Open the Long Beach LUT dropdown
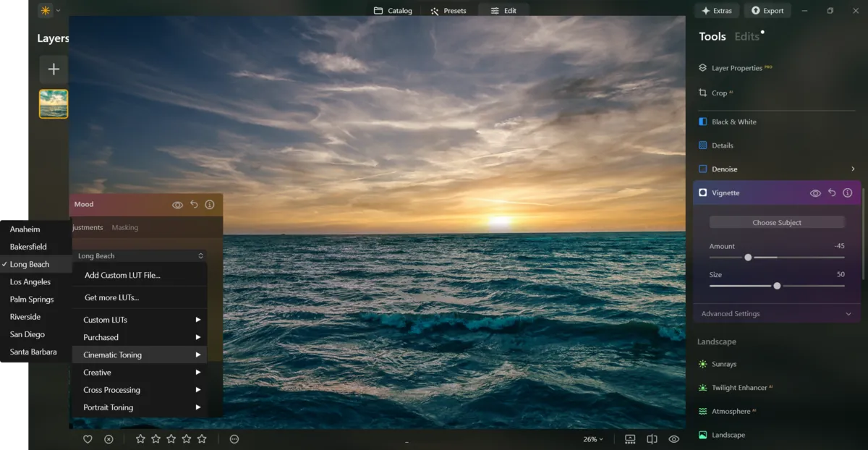 click(140, 256)
